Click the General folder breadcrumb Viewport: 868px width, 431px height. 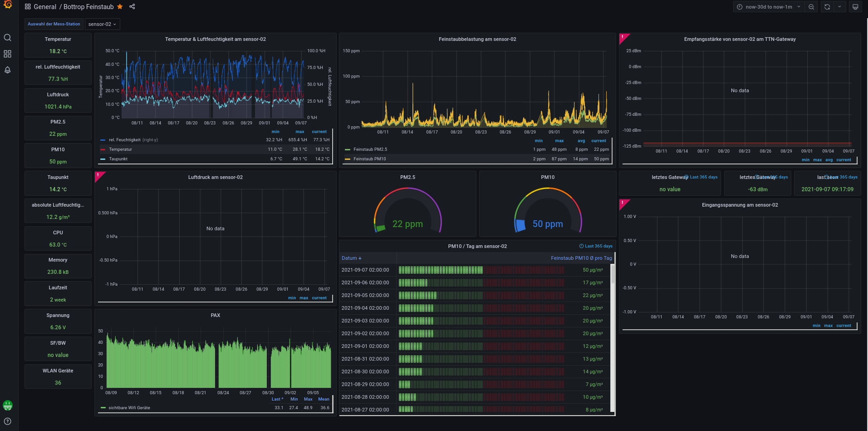coord(45,7)
